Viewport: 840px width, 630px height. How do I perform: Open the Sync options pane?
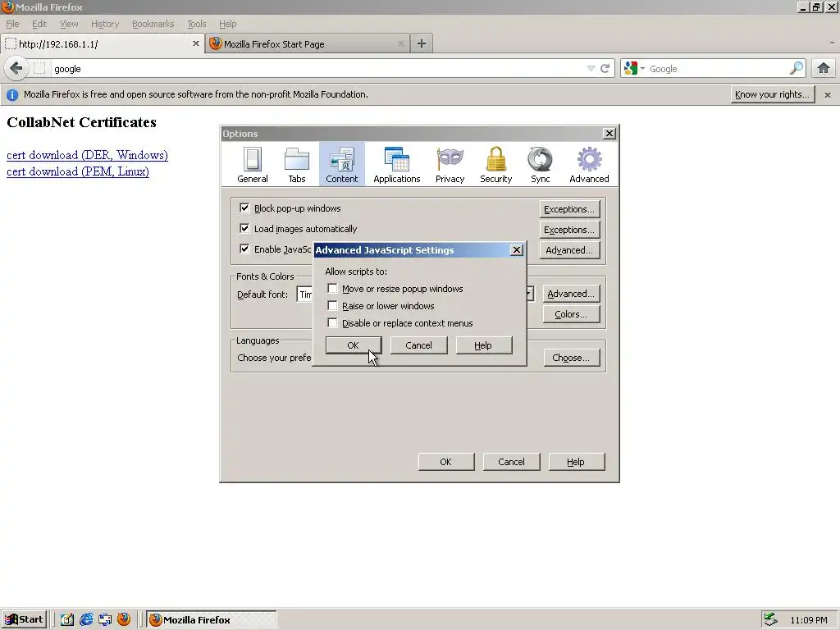click(540, 164)
